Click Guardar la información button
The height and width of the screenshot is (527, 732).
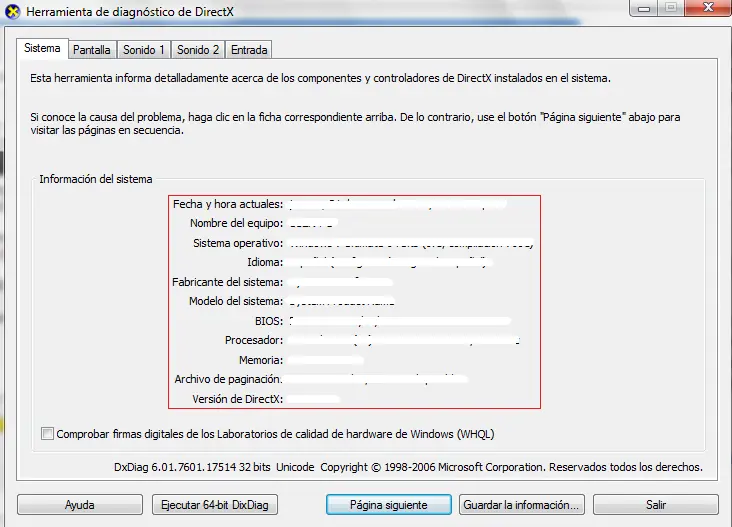(521, 505)
